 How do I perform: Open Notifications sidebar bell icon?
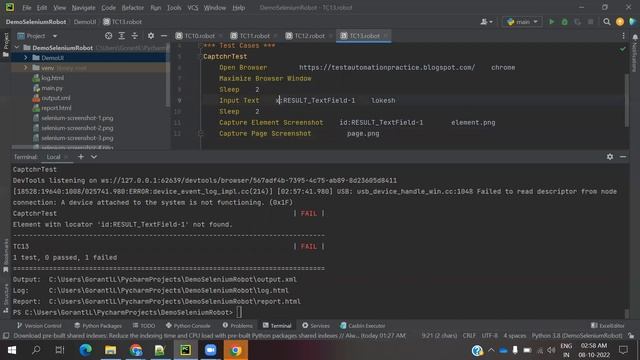pyautogui.click(x=635, y=37)
